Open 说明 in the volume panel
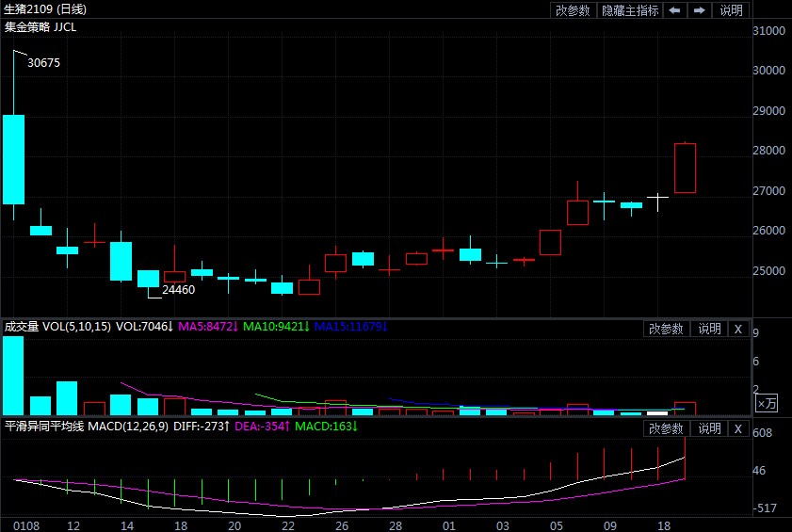 coord(709,329)
